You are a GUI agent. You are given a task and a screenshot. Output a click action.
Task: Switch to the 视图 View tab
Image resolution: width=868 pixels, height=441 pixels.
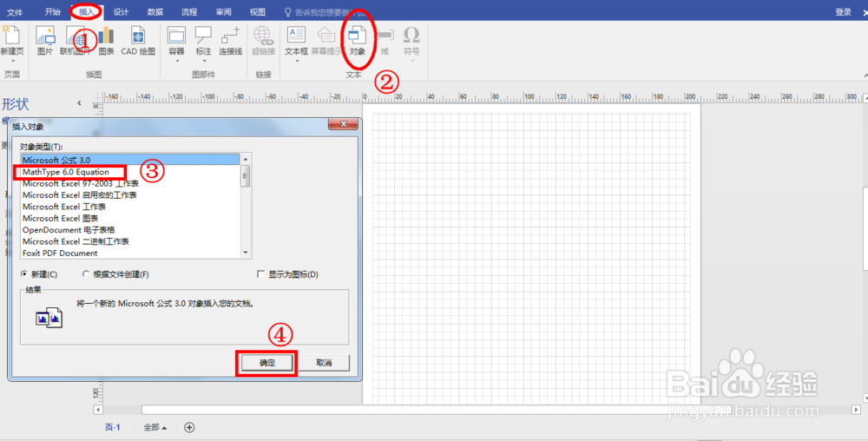(x=258, y=12)
